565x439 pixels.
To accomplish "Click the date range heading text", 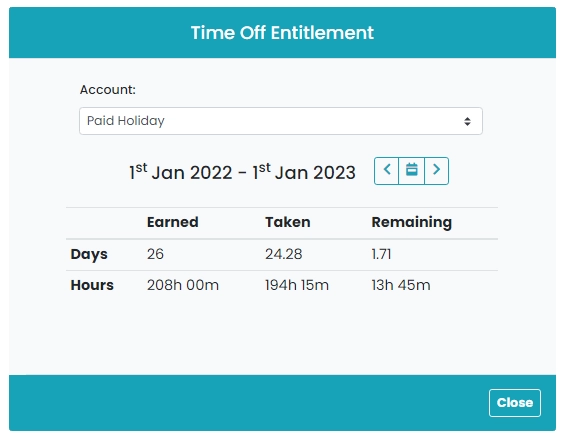I will 243,172.
